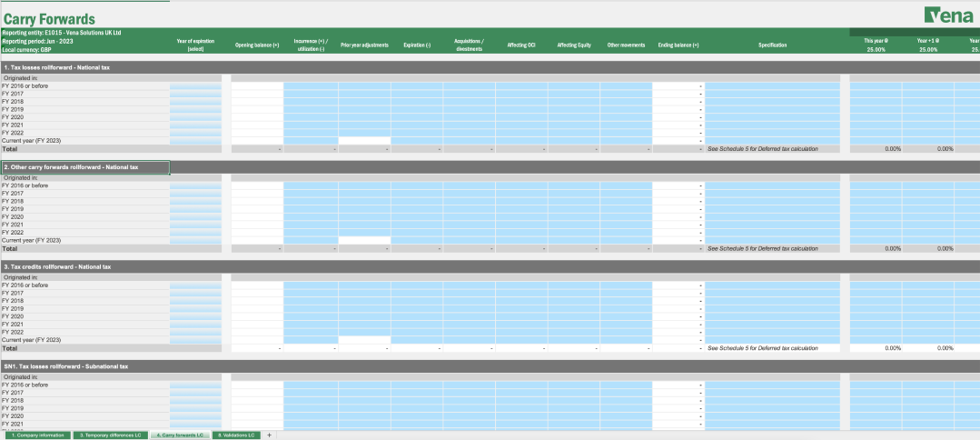Click the Ending balance (+) column header
Image resolution: width=980 pixels, height=440 pixels.
coord(678,45)
